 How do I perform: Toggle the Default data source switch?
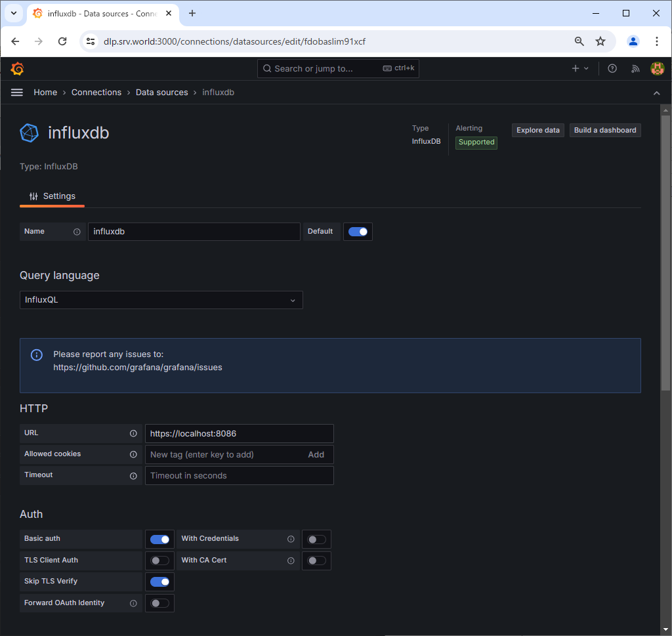tap(358, 232)
